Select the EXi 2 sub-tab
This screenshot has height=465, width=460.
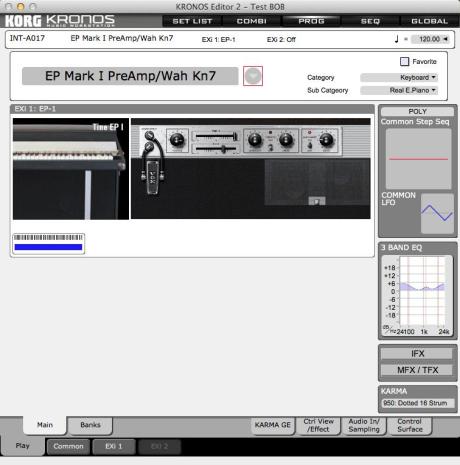[159, 446]
